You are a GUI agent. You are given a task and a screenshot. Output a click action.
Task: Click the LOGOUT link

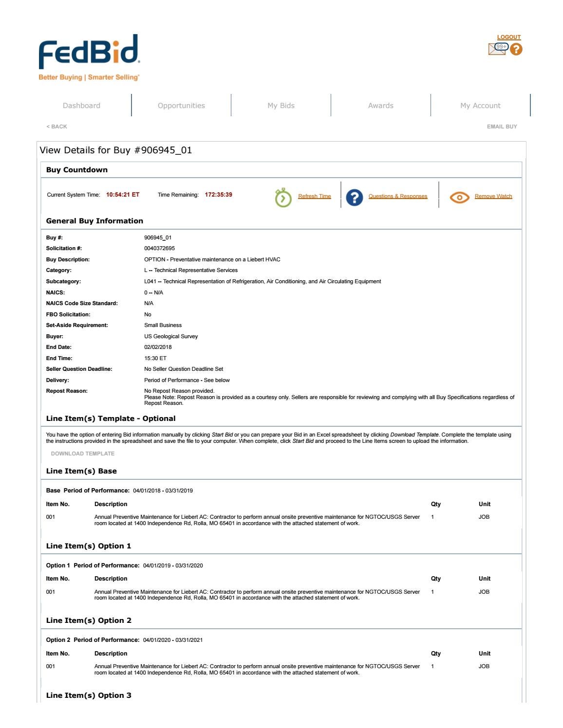point(508,37)
